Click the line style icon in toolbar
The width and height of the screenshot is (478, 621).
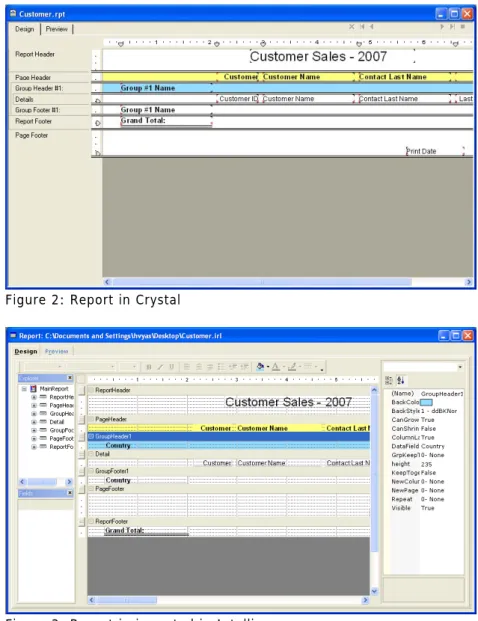(x=308, y=367)
